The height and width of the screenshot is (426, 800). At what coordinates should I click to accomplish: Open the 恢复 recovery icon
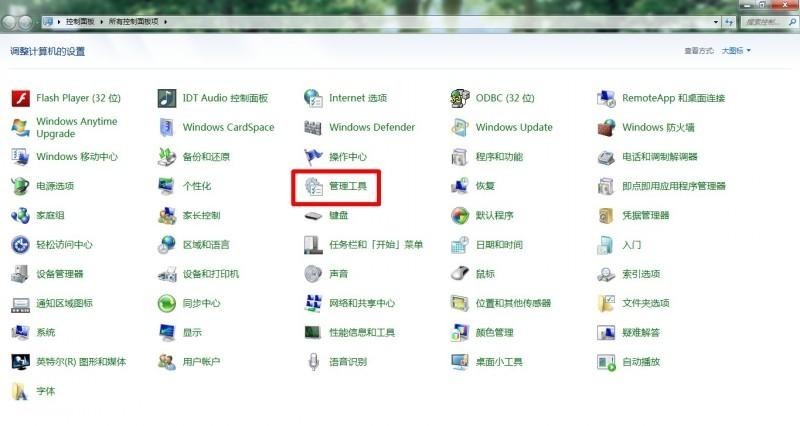pyautogui.click(x=460, y=186)
